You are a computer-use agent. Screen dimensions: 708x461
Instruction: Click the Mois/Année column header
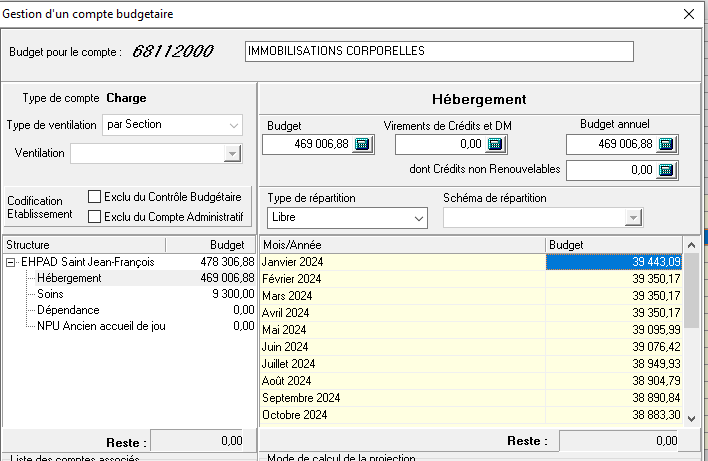(401, 244)
